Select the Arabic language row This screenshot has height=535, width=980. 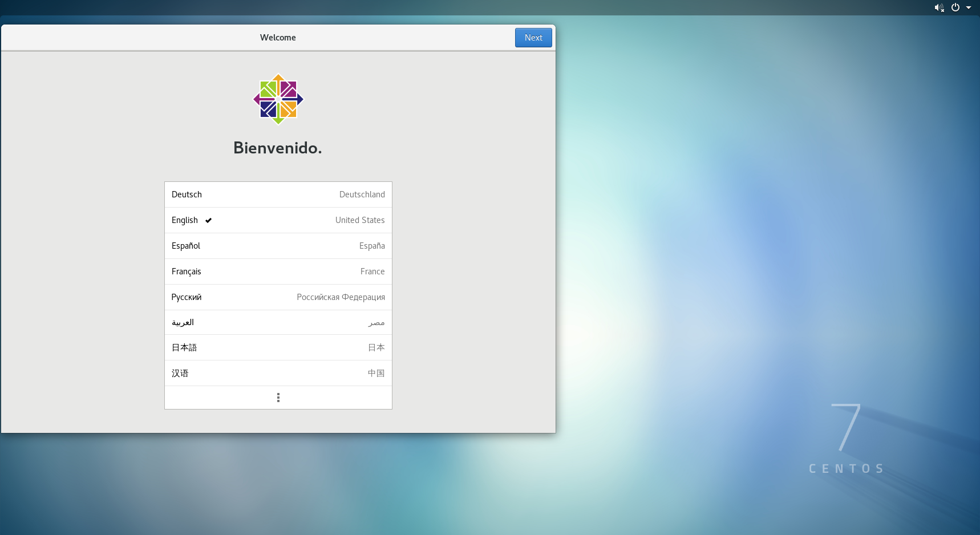278,322
